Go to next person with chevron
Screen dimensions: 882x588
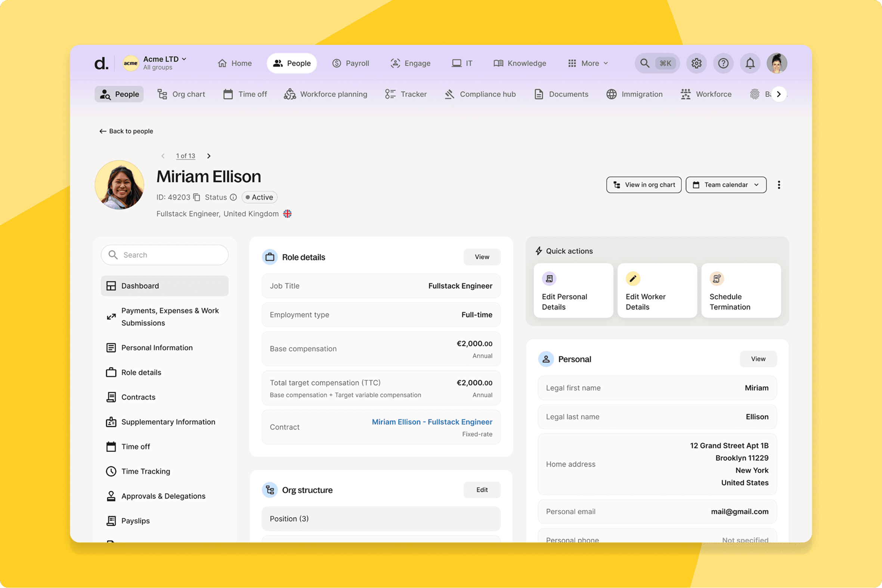[x=209, y=156]
